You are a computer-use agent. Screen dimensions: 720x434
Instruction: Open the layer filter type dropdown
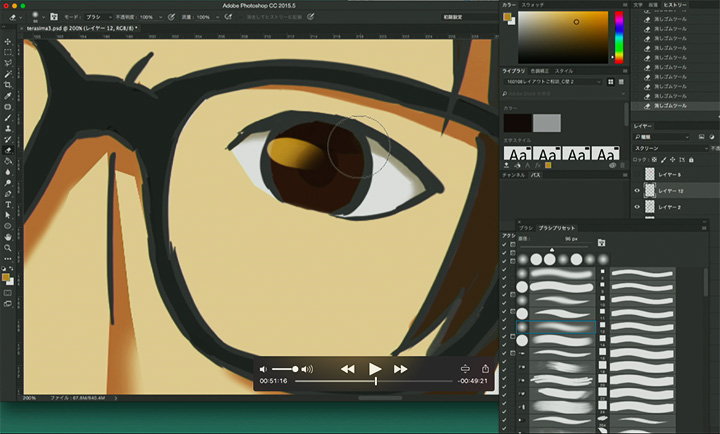click(x=662, y=137)
